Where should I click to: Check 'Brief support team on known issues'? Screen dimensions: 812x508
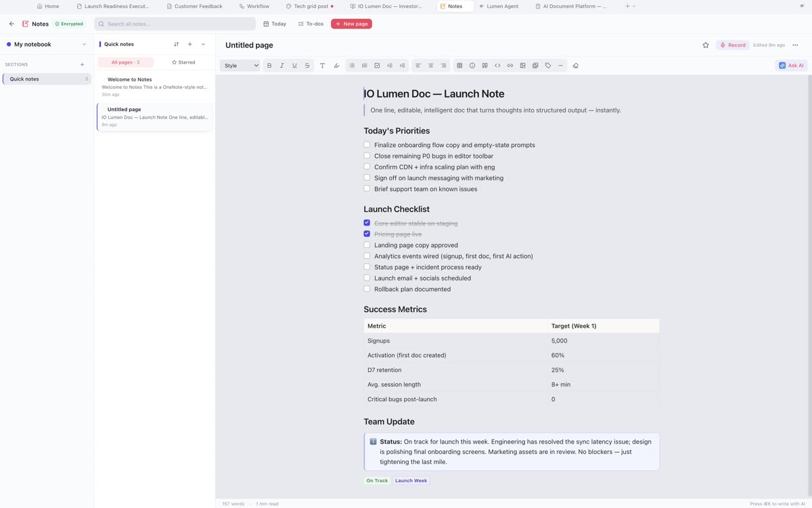point(367,189)
